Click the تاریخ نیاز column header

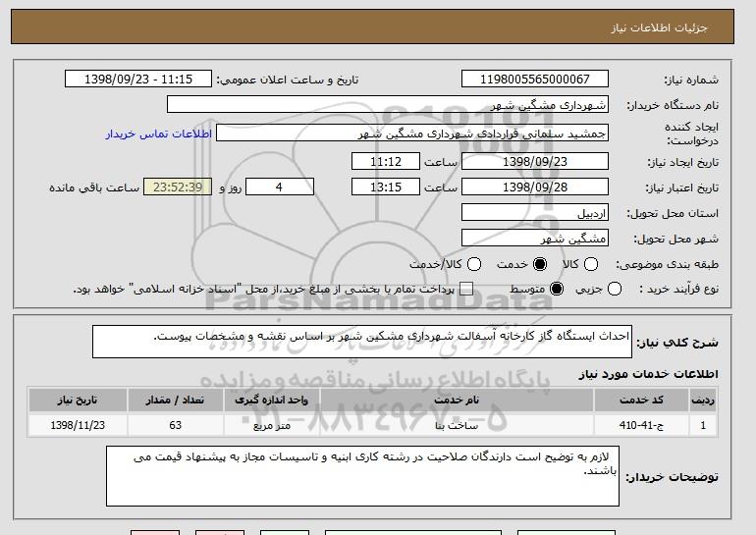pyautogui.click(x=78, y=401)
